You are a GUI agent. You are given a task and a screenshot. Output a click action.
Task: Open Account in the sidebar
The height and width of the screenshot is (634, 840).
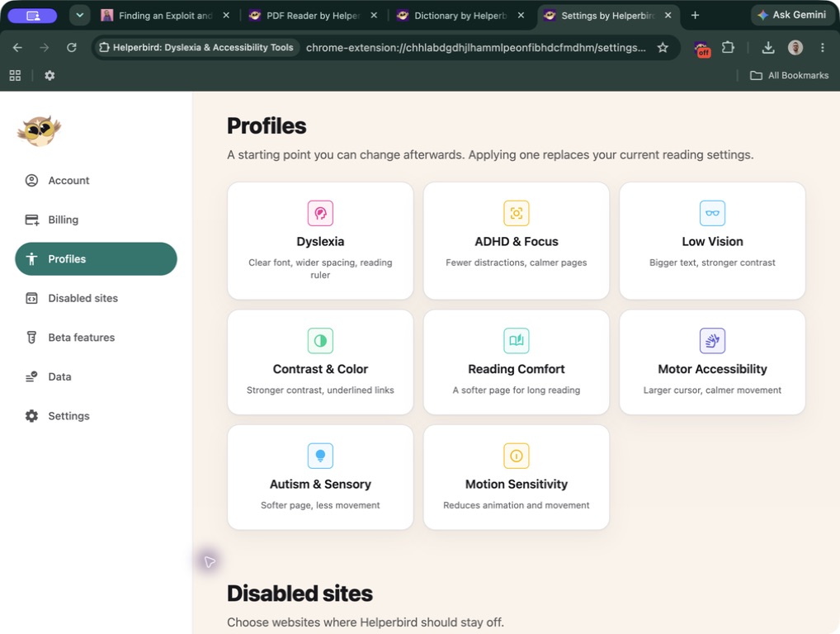[96, 181]
